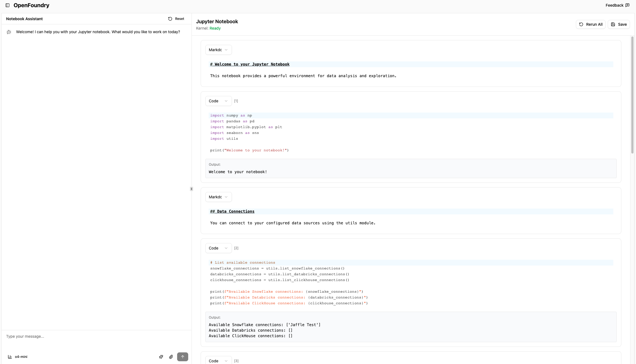Open cell type dropdown for cell [2]

click(218, 248)
